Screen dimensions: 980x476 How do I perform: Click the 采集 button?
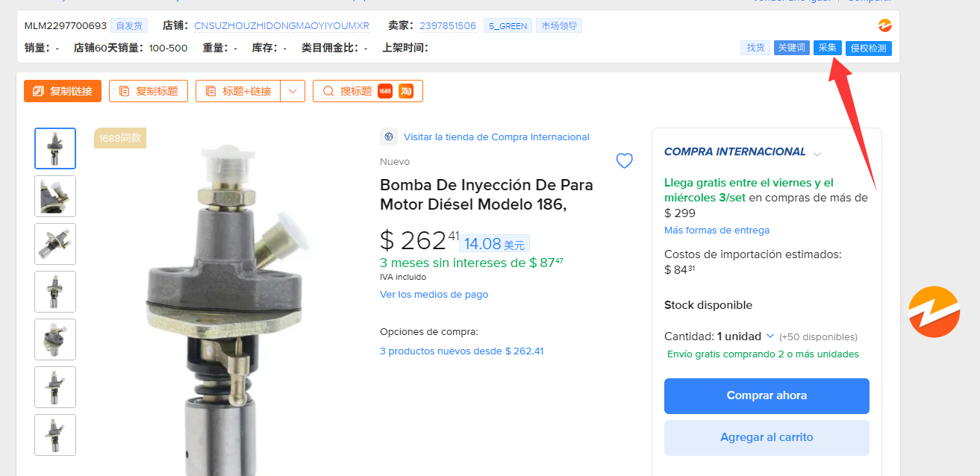tap(827, 48)
